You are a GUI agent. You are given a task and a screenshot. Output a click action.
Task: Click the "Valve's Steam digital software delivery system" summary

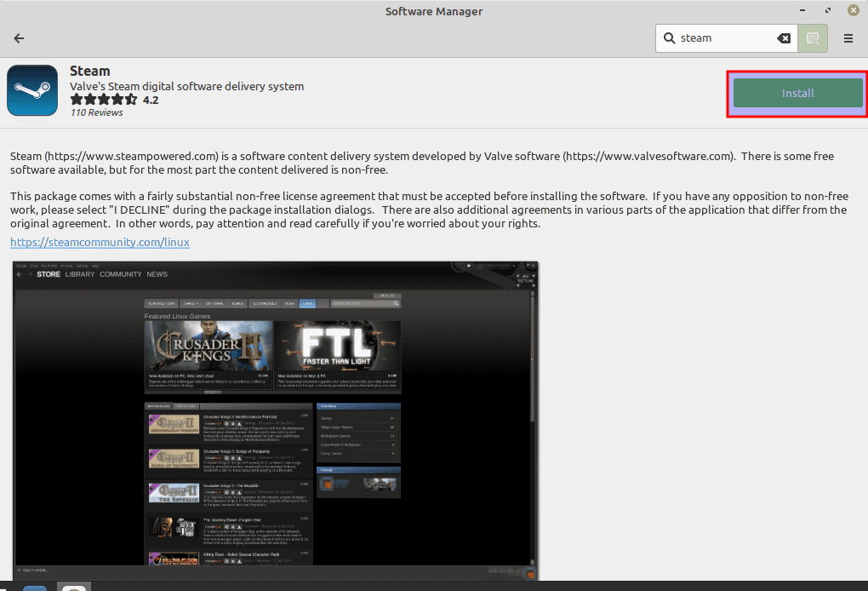tap(186, 86)
